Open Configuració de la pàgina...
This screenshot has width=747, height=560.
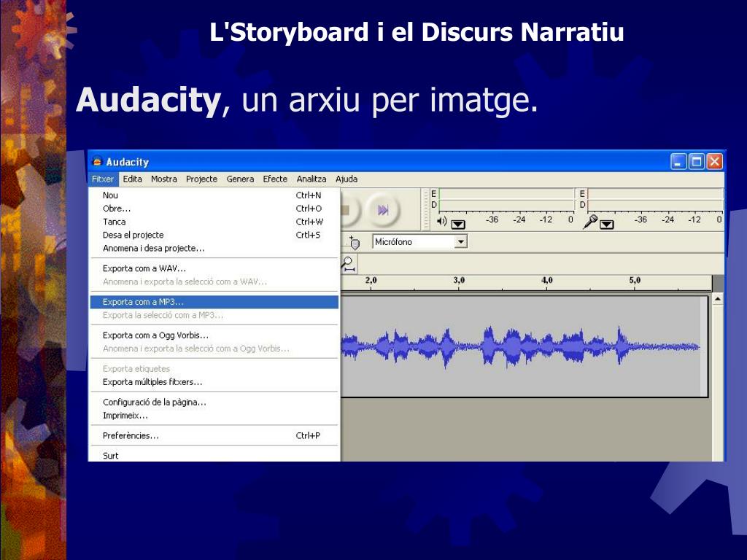pos(214,402)
